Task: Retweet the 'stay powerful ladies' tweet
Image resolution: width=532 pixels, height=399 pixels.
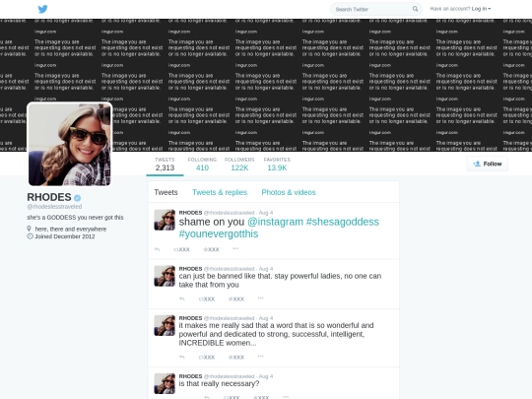Action: [x=207, y=299]
